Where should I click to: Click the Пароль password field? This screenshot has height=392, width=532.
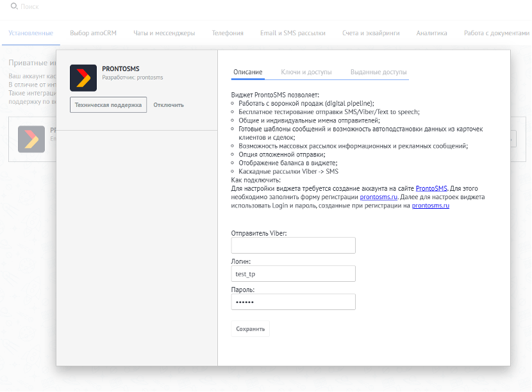pyautogui.click(x=293, y=302)
